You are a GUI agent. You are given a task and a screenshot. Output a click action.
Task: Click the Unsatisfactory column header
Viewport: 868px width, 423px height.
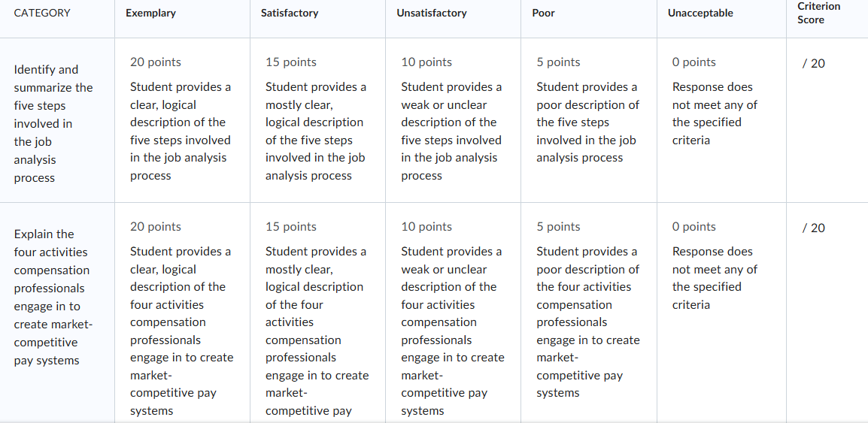(x=431, y=14)
